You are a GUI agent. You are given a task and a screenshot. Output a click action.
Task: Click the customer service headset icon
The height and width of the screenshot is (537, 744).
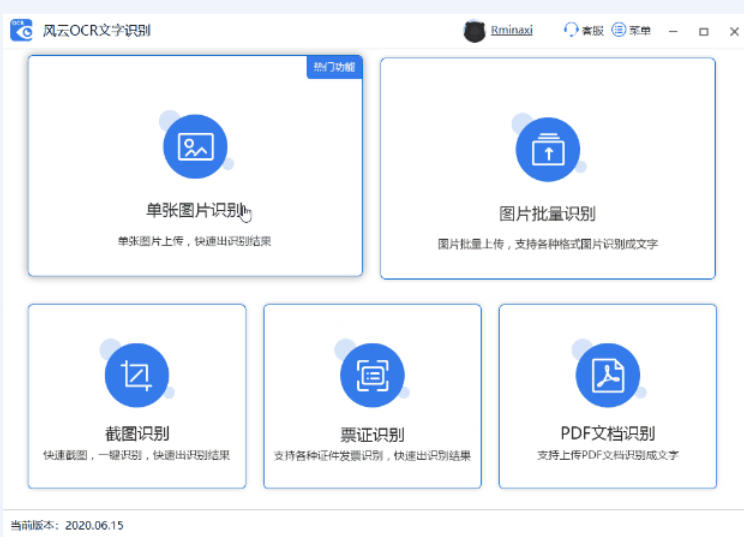(x=571, y=30)
